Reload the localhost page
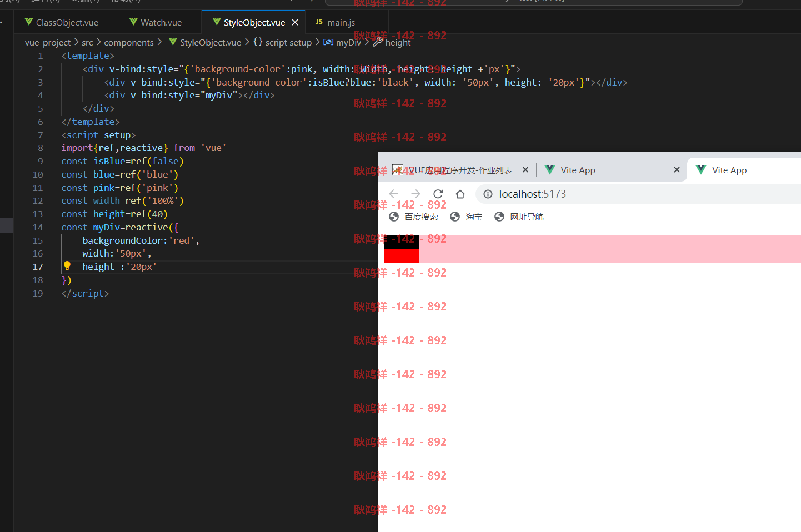 (438, 194)
